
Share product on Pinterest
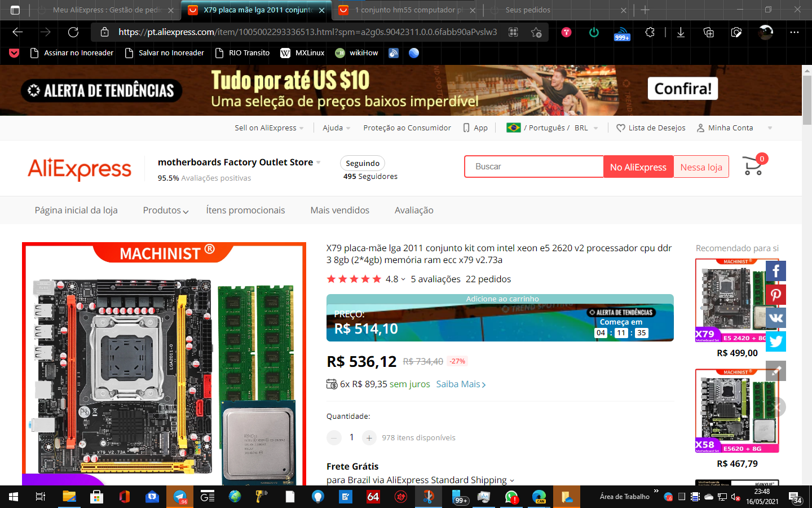776,295
